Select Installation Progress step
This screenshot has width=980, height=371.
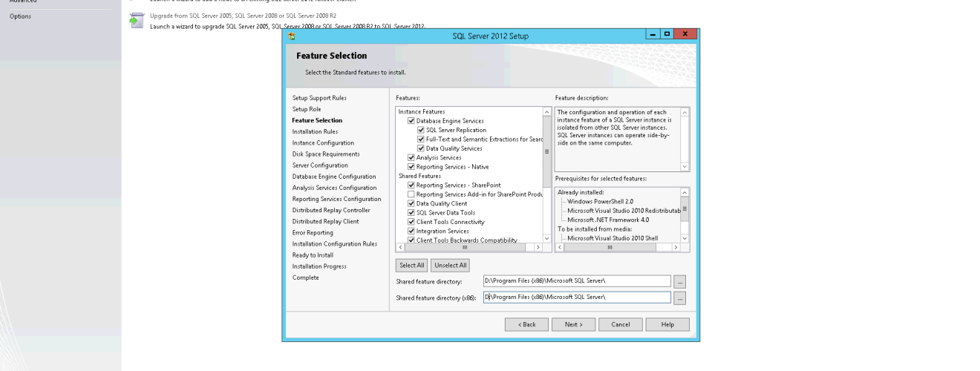coord(319,266)
